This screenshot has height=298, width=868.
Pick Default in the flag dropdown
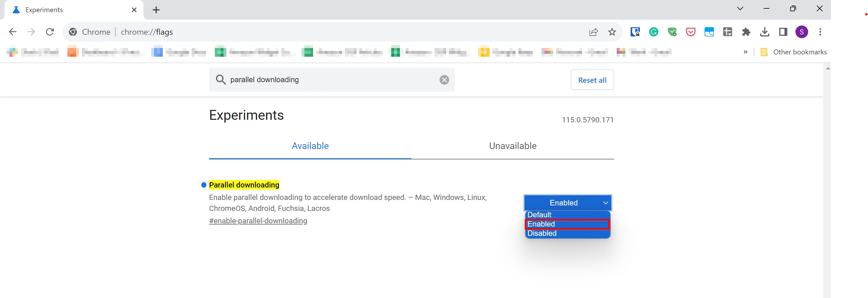pyautogui.click(x=567, y=215)
